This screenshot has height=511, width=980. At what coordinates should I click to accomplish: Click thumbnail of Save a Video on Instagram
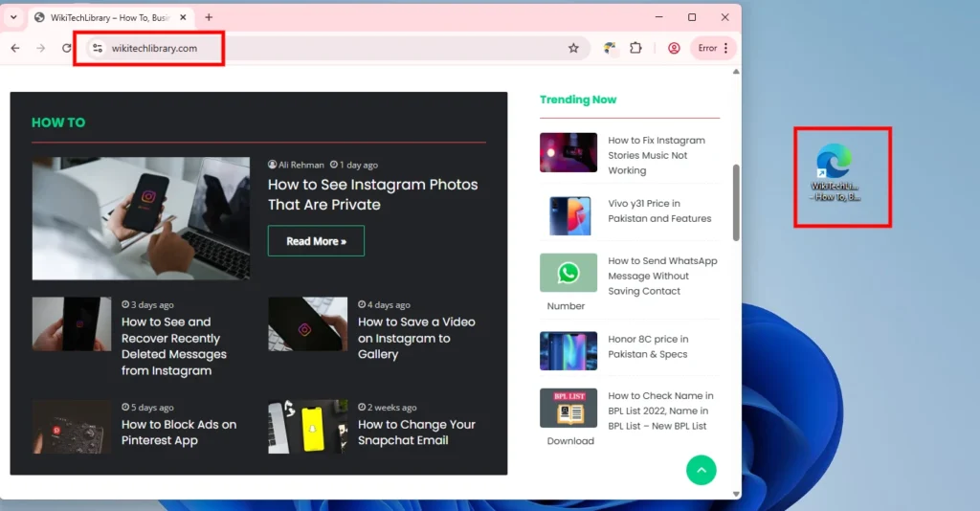tap(308, 323)
